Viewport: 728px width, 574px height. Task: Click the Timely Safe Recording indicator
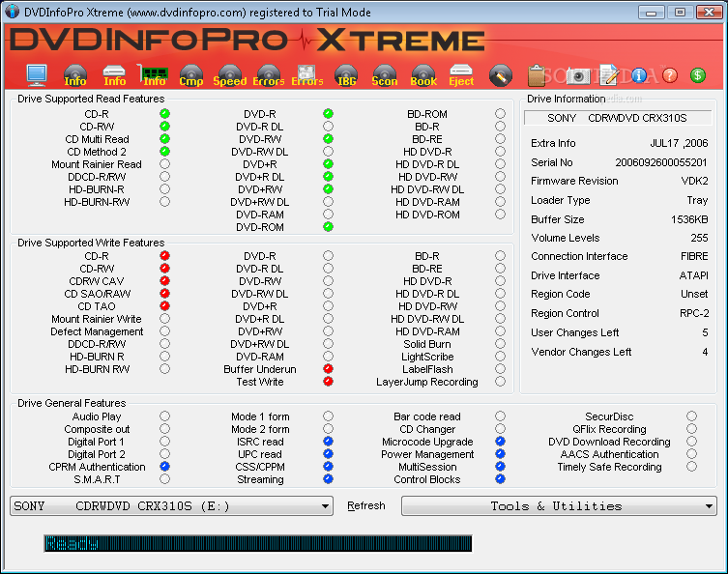click(692, 467)
